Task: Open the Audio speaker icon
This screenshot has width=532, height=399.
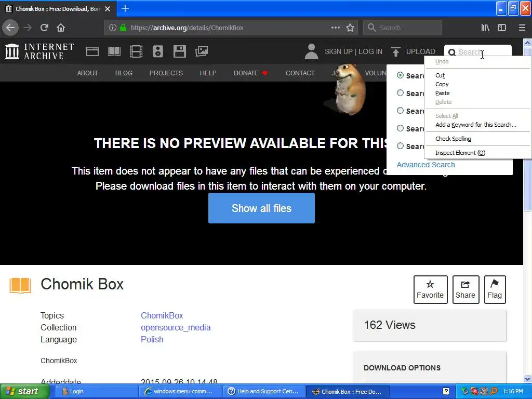Action: point(158,51)
